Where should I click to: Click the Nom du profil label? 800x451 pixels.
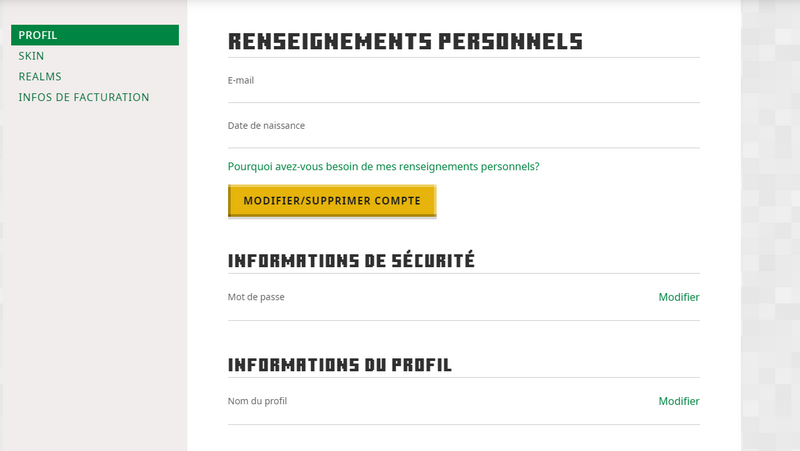[258, 401]
